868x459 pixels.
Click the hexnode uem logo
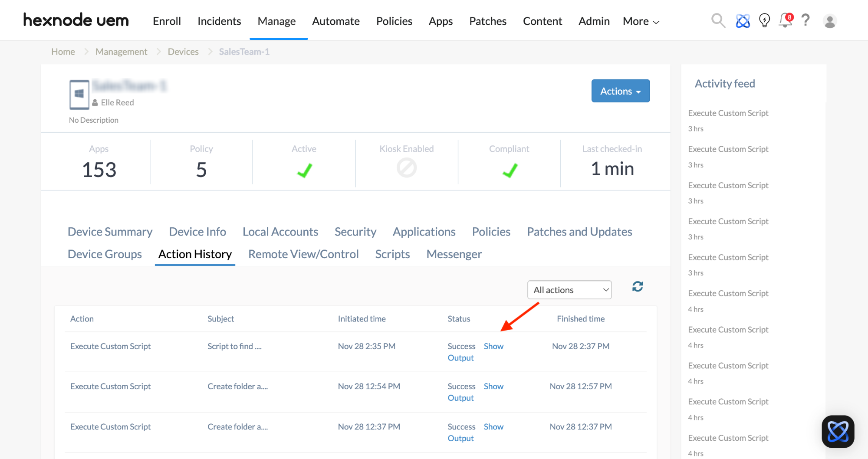[76, 20]
